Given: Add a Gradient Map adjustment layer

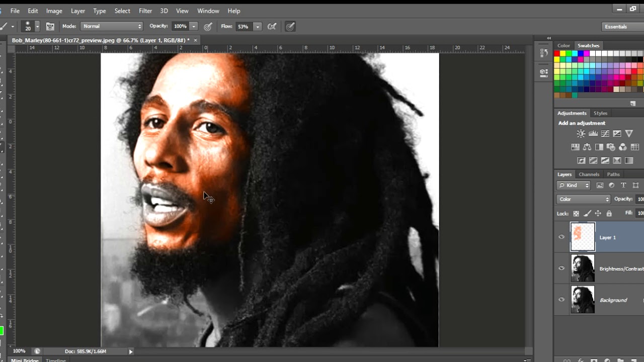Looking at the screenshot, I should (x=629, y=161).
